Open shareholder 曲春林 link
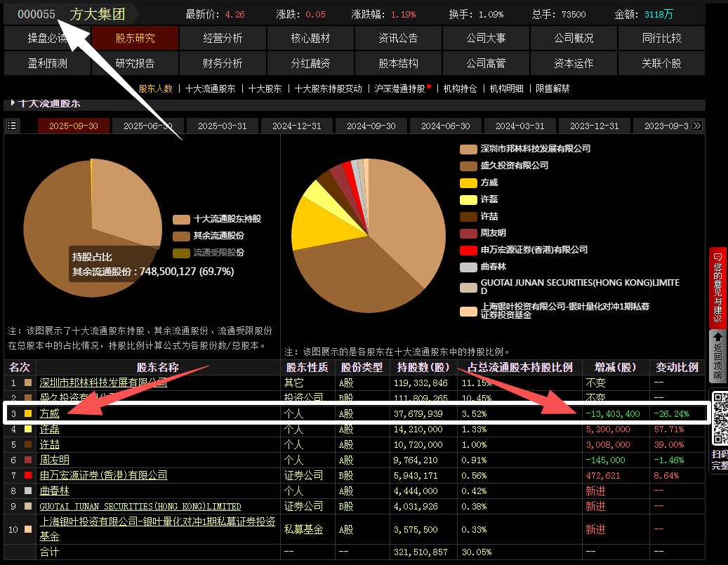The width and height of the screenshot is (728, 565). (54, 491)
